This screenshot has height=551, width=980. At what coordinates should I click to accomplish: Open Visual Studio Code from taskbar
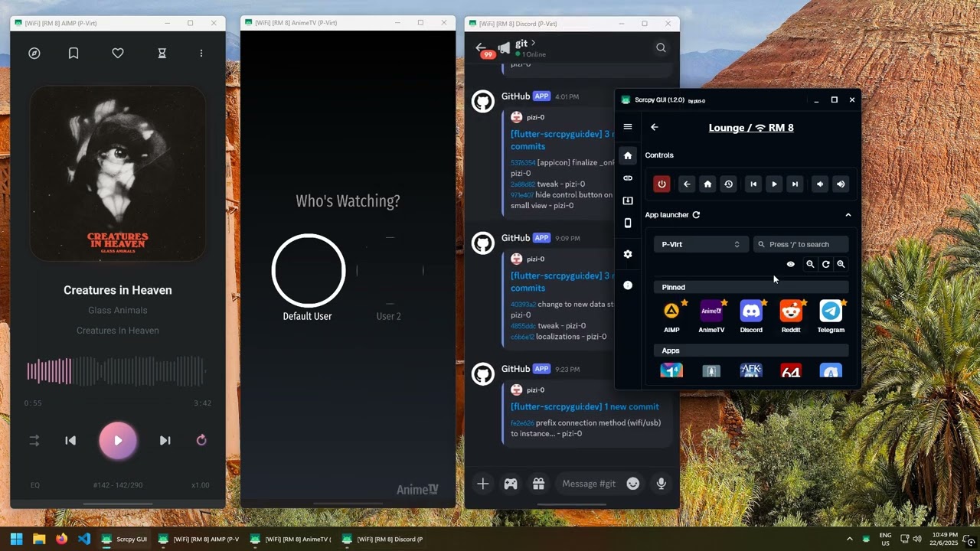tap(84, 539)
